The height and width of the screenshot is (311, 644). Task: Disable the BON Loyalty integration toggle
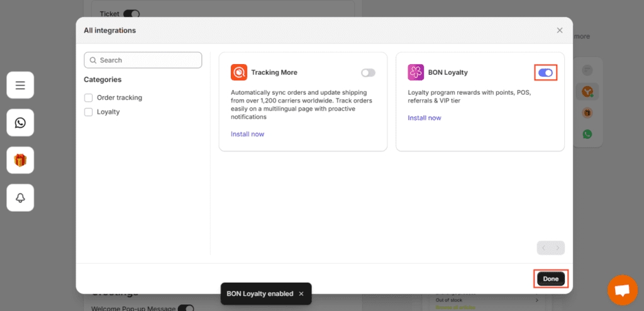click(x=545, y=73)
